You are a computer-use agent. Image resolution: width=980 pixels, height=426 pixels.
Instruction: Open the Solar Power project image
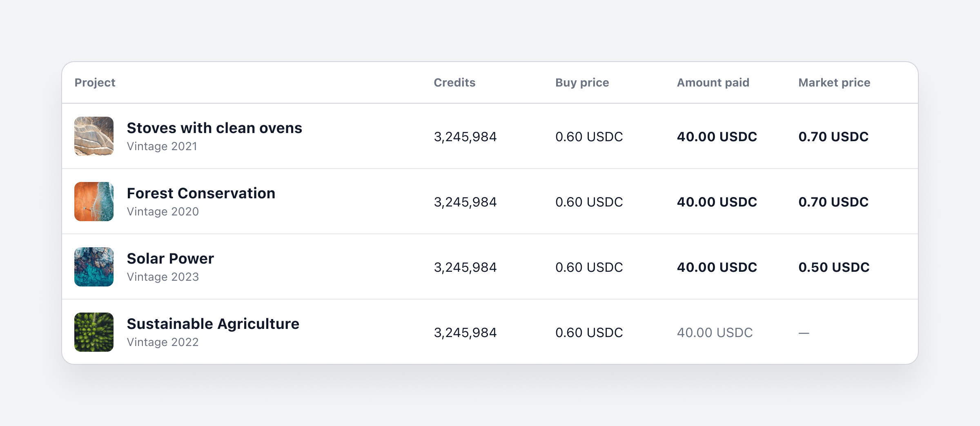(x=94, y=267)
